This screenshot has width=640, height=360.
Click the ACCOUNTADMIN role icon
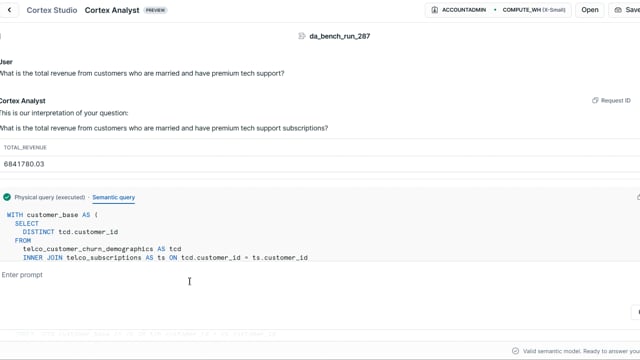pos(434,10)
